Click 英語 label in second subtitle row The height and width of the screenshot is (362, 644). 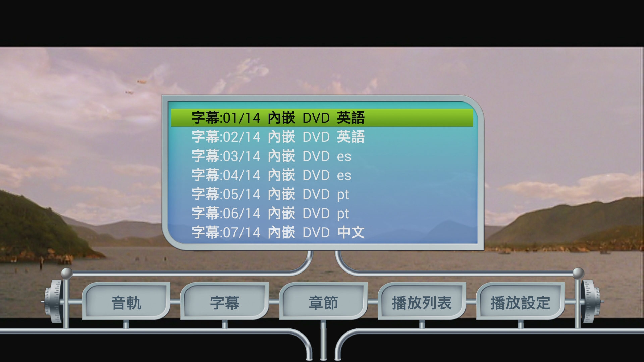pos(351,137)
